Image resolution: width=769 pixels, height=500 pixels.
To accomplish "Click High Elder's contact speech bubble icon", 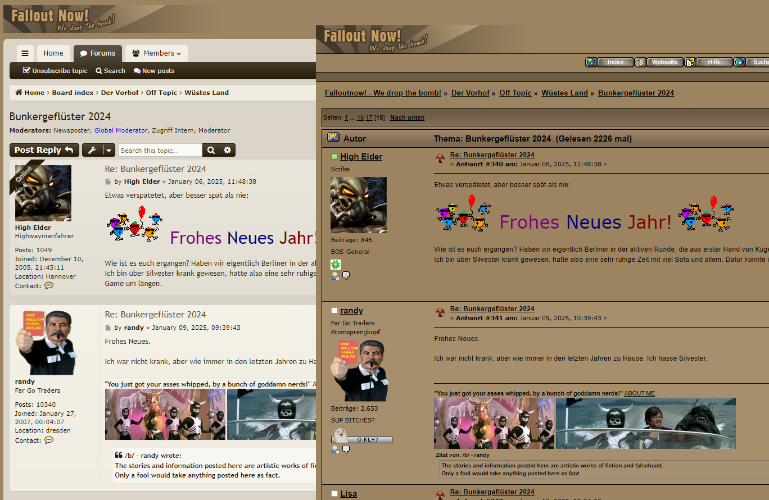I will 49,285.
